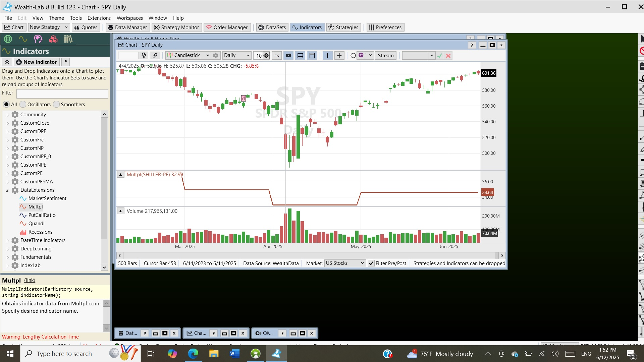Select the All radio button
Viewport: 644px width, 362px height.
coord(6,105)
